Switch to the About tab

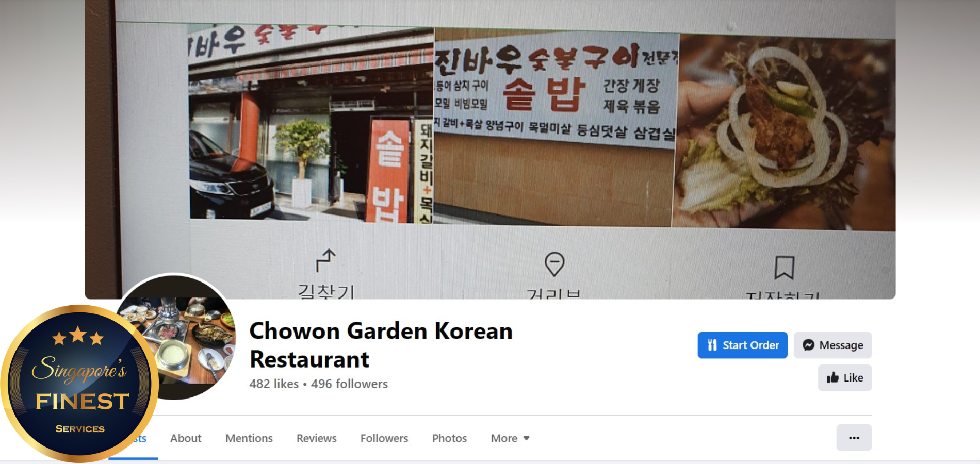tap(186, 438)
